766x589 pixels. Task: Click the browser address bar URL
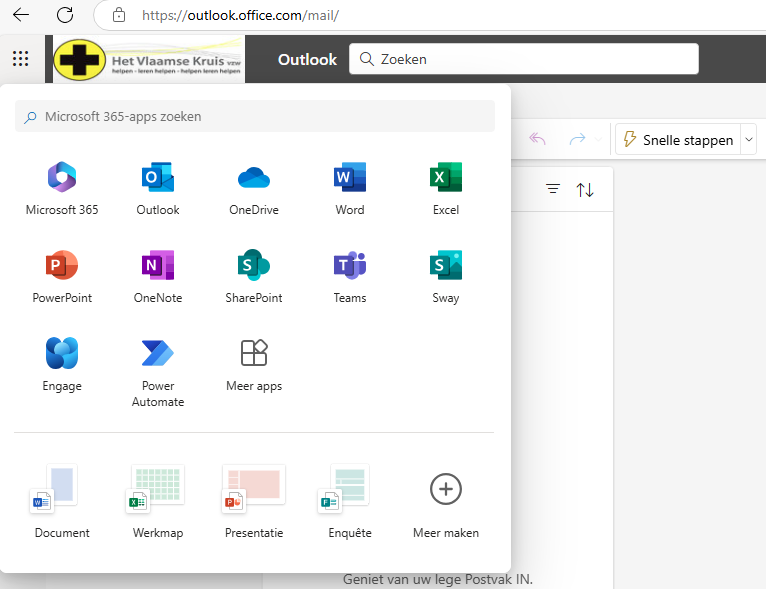coord(240,15)
